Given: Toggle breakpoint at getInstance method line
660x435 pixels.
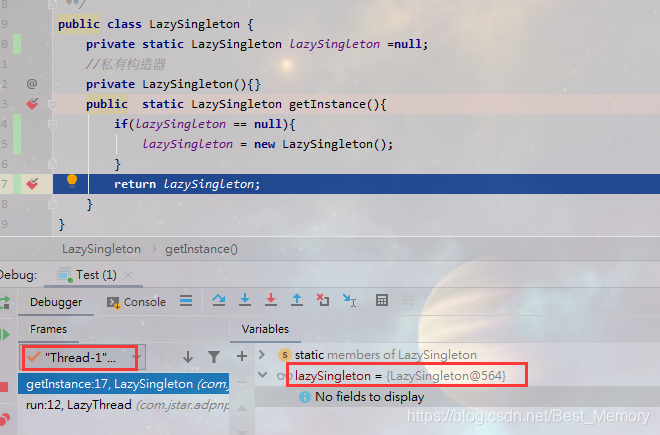Looking at the screenshot, I should [x=32, y=104].
